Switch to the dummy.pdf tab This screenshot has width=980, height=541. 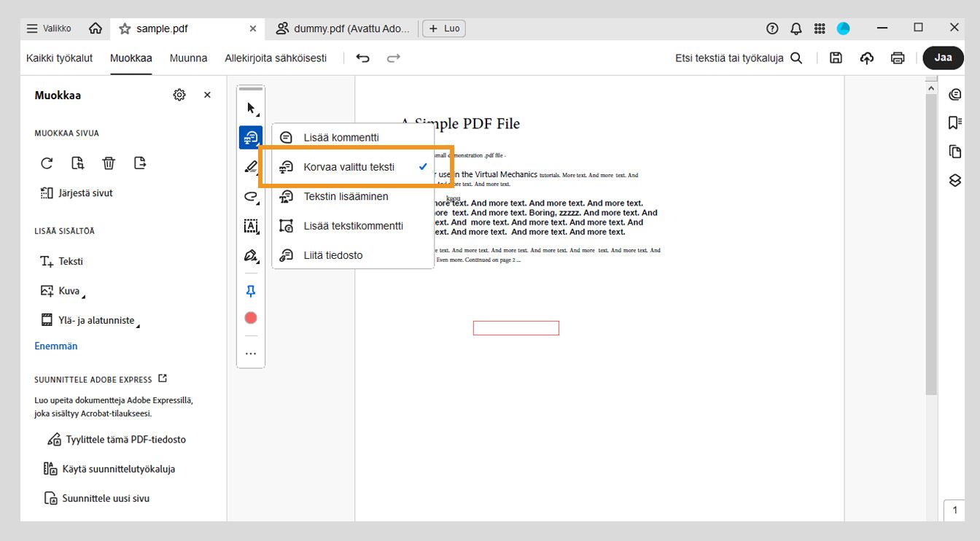pos(342,28)
